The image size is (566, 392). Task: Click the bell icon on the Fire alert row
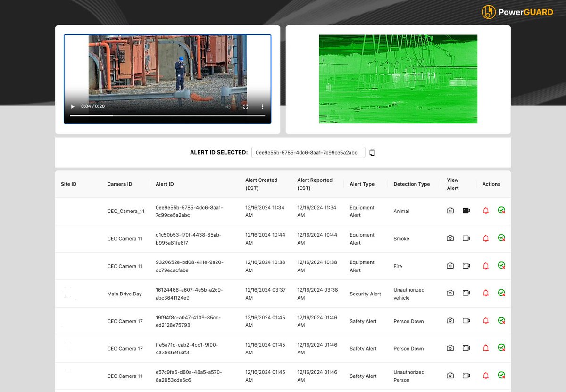(485, 266)
